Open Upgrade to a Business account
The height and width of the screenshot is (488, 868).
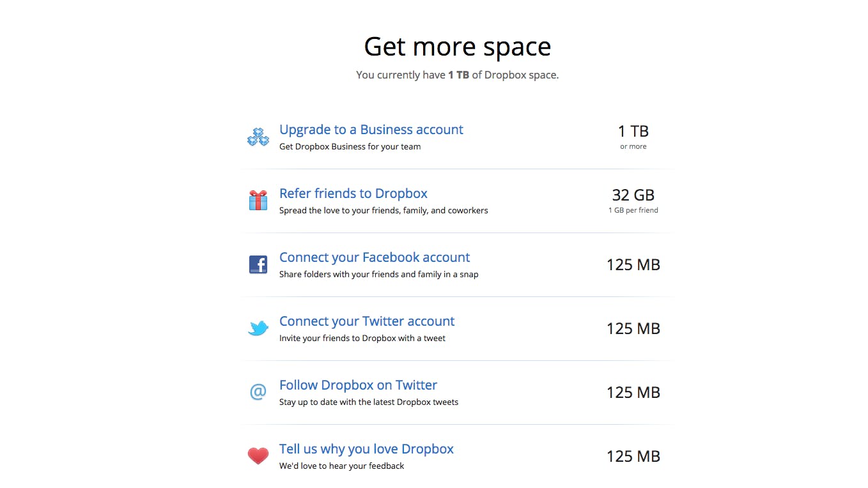pos(371,130)
